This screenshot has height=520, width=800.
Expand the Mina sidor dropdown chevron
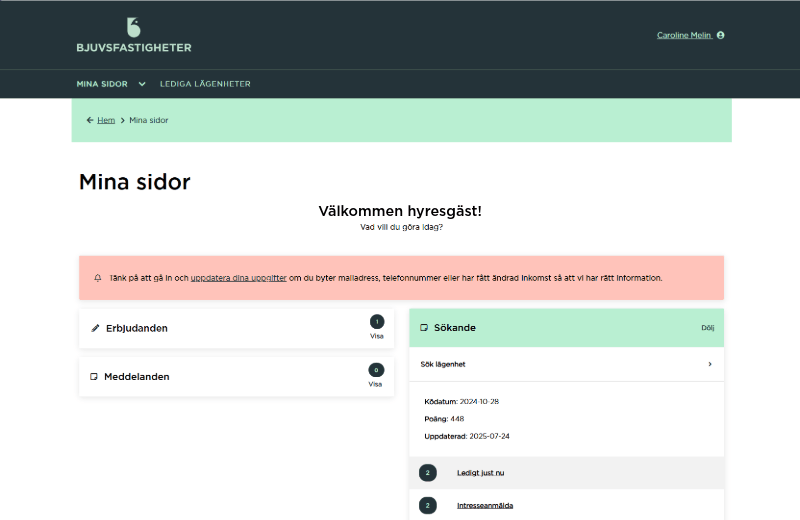(142, 84)
